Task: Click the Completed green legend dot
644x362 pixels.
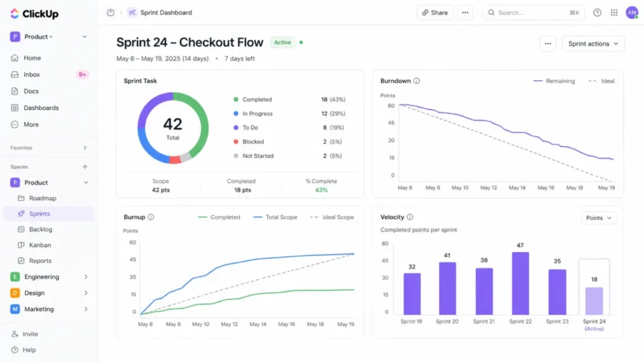Action: (236, 99)
